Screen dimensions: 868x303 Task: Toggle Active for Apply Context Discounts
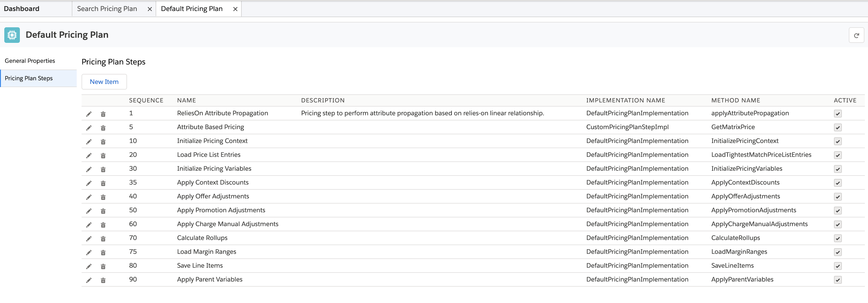(838, 183)
